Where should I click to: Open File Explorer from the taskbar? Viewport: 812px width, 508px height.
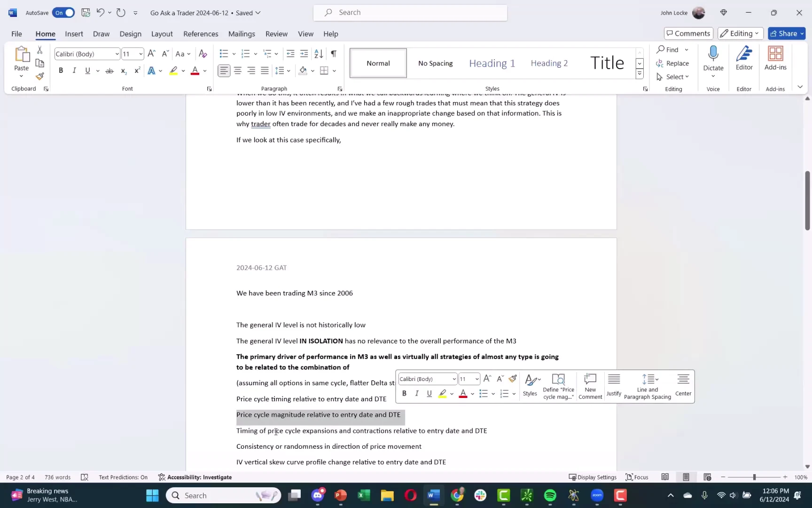coord(387,495)
